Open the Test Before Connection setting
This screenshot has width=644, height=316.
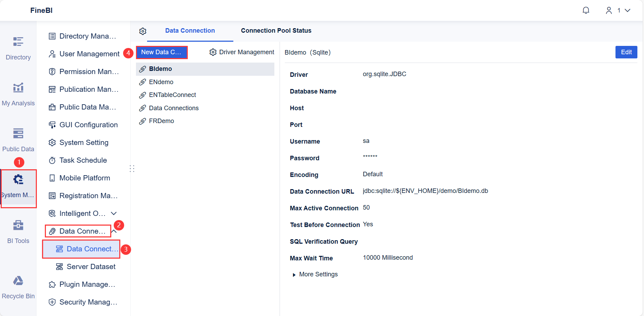tap(324, 225)
